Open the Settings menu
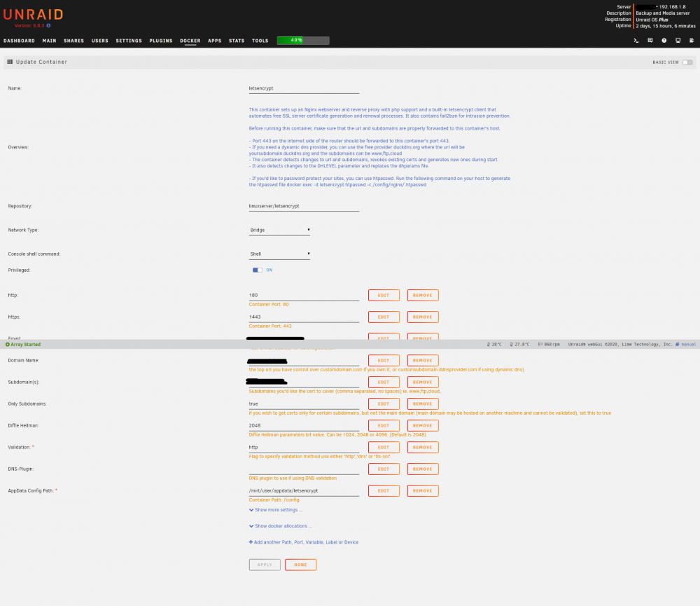Image resolution: width=700 pixels, height=606 pixels. (129, 41)
